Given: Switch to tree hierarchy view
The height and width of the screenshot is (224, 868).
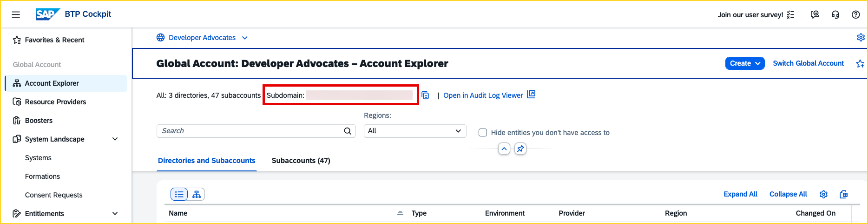Looking at the screenshot, I should coord(197,194).
